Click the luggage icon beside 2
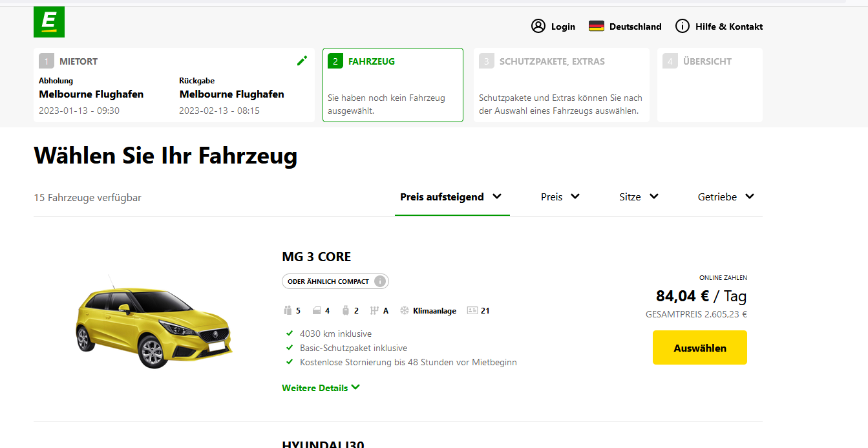Viewport: 868px width, 448px height. 346,311
